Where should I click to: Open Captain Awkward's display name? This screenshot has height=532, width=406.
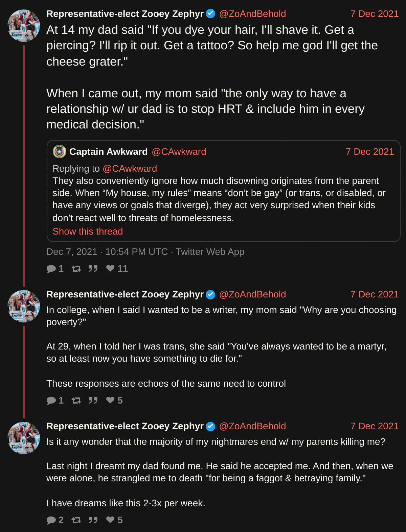pos(108,152)
